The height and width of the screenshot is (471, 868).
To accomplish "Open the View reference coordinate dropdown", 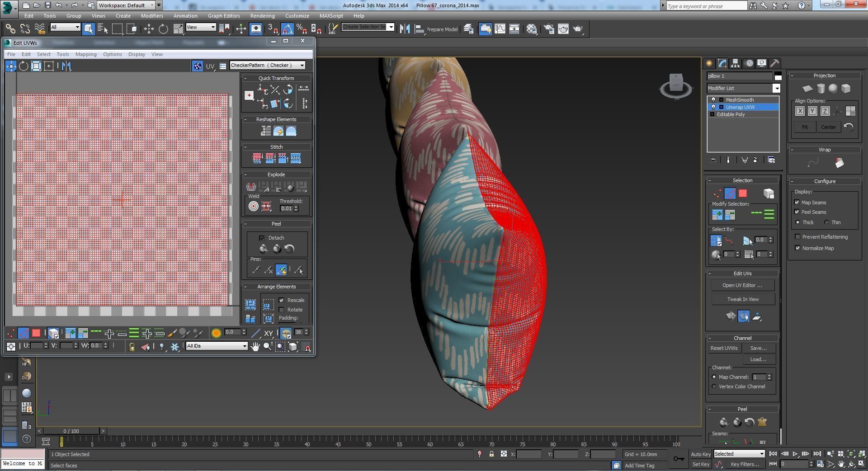I will (x=201, y=27).
